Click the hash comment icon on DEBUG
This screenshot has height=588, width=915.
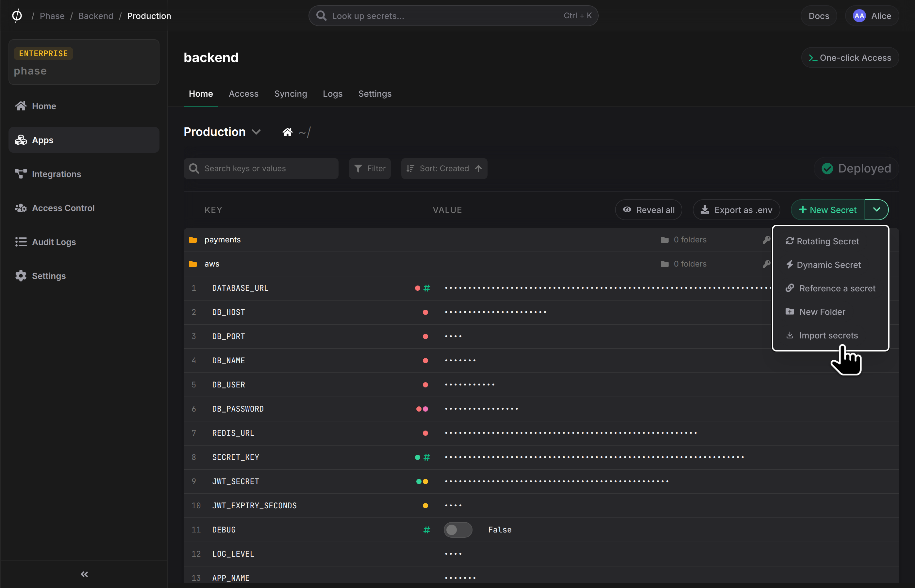point(426,530)
